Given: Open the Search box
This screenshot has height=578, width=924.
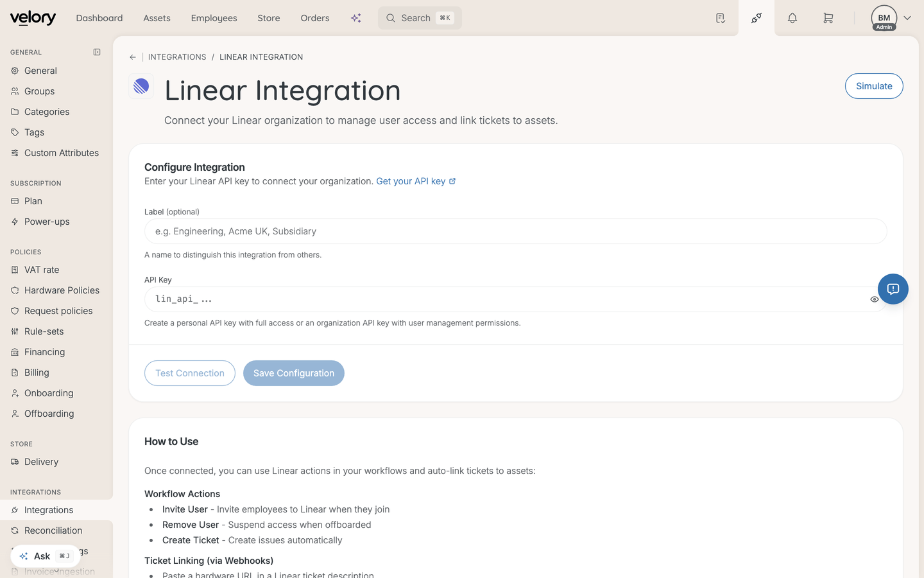Looking at the screenshot, I should 420,18.
